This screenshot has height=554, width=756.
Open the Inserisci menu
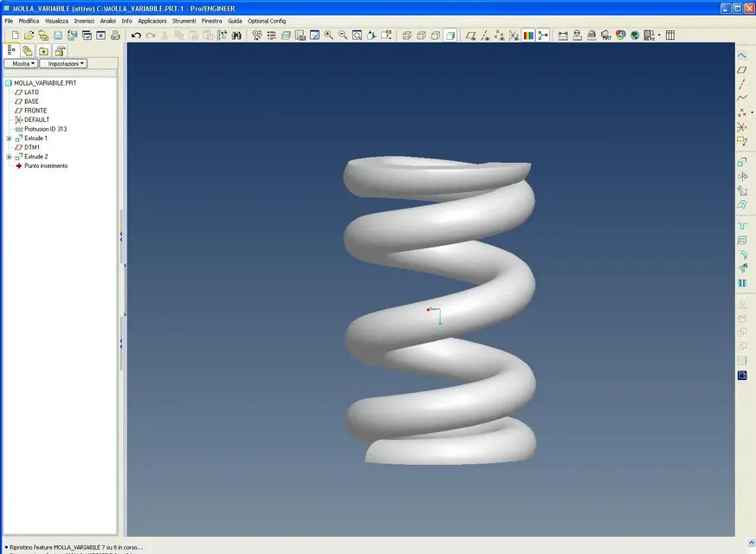tap(84, 20)
